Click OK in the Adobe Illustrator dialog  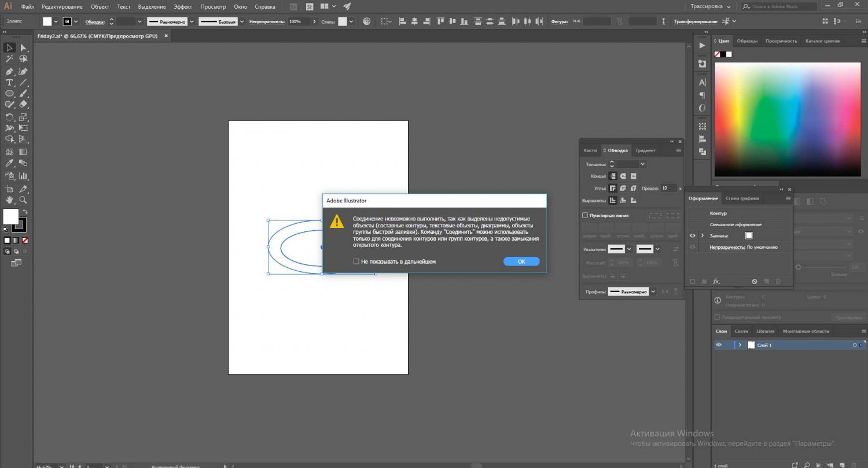coord(521,261)
